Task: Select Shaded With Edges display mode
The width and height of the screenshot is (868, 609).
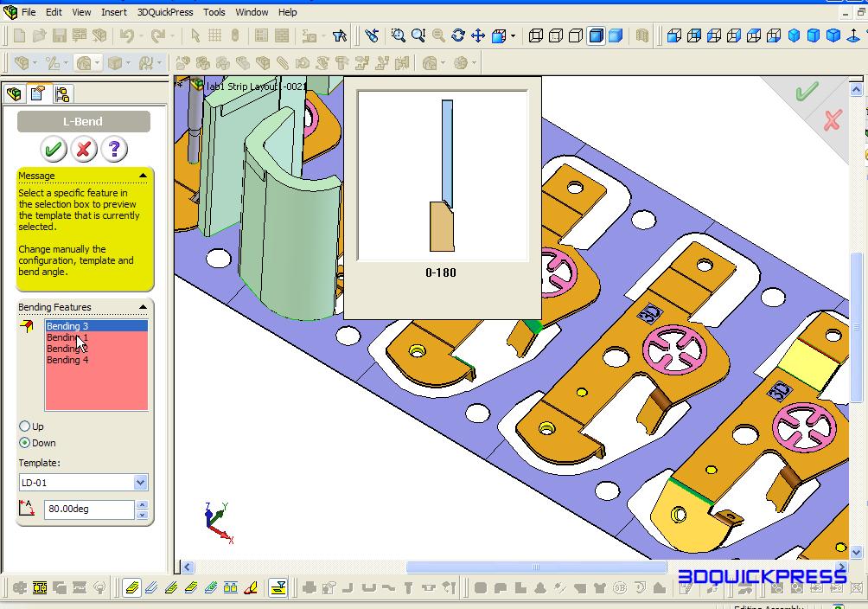Action: coord(596,36)
